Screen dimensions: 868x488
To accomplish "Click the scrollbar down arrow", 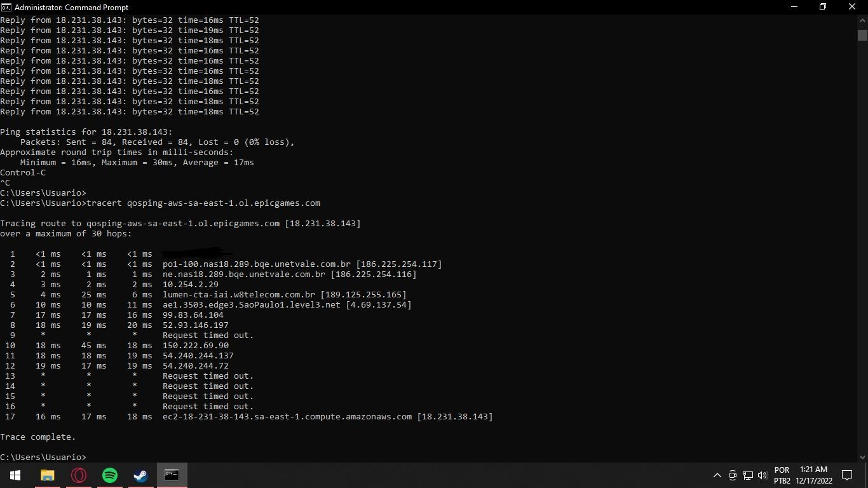I will click(x=862, y=457).
